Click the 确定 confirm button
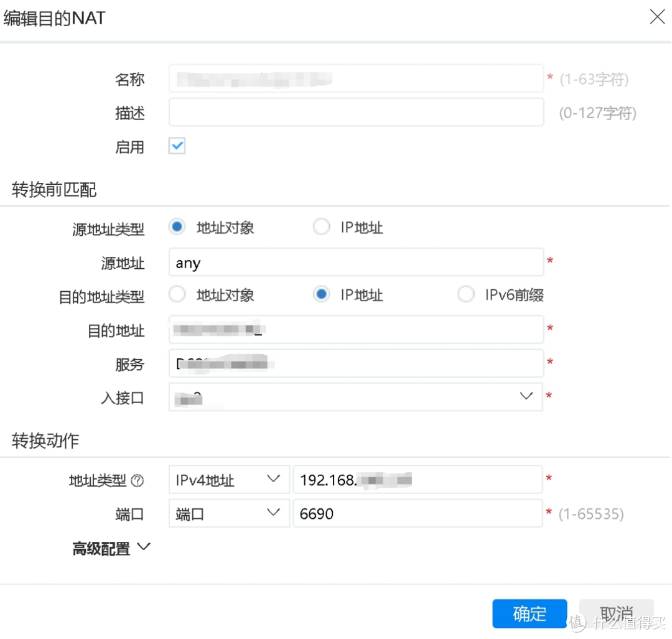 pyautogui.click(x=530, y=613)
